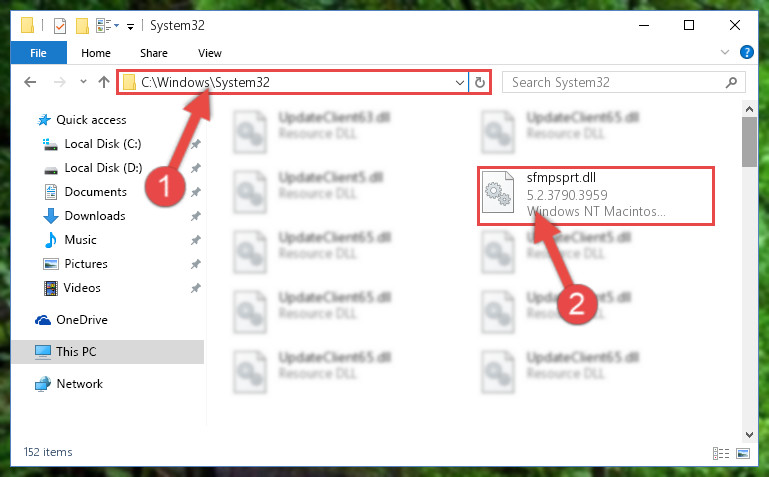Open Downloads in the navigation pane
The width and height of the screenshot is (769, 477).
pos(95,216)
